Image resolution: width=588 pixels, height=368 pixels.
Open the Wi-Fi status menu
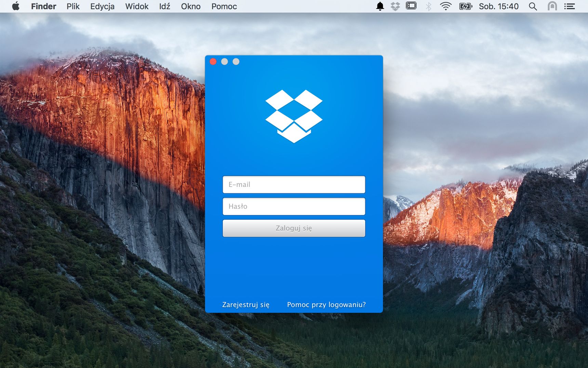(x=445, y=6)
